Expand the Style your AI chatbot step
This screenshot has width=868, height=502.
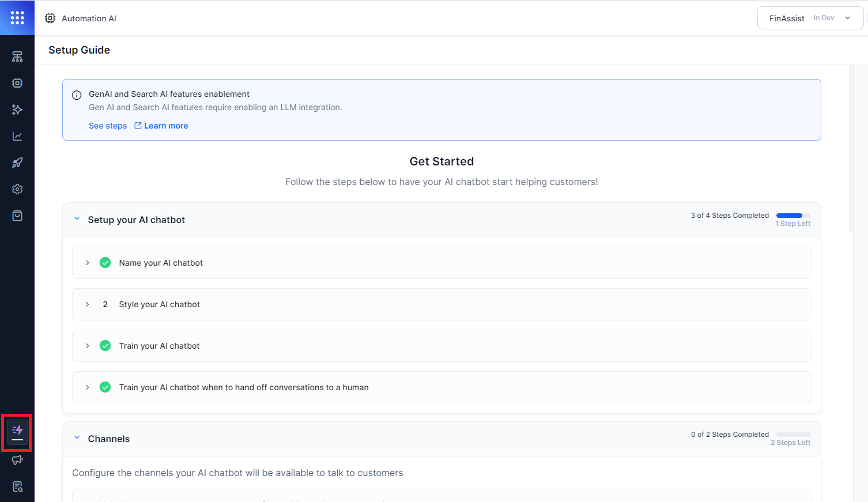(88, 304)
